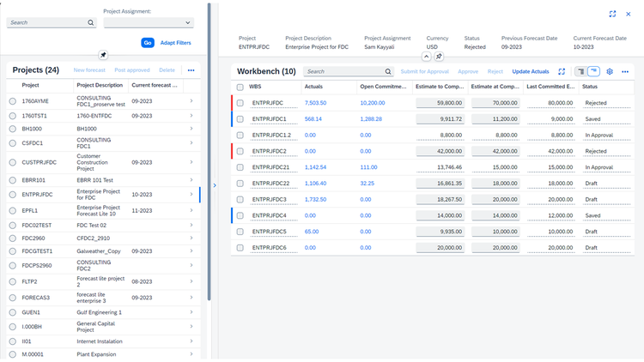This screenshot has height=362, width=644.
Task: Pin the filter bar header
Action: click(103, 55)
